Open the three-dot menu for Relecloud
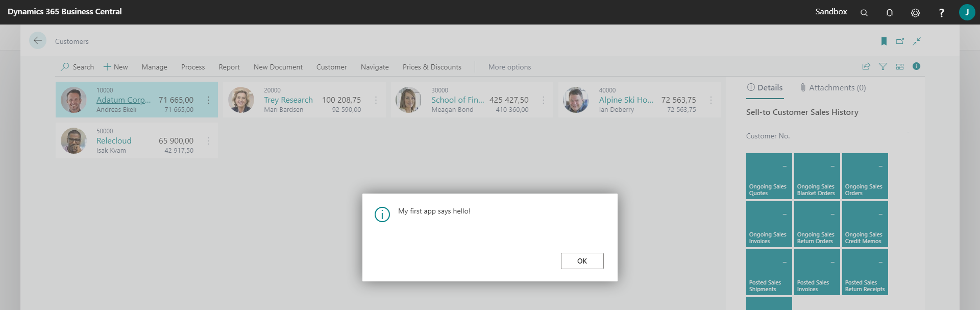Viewport: 980px width, 310px height. click(208, 141)
